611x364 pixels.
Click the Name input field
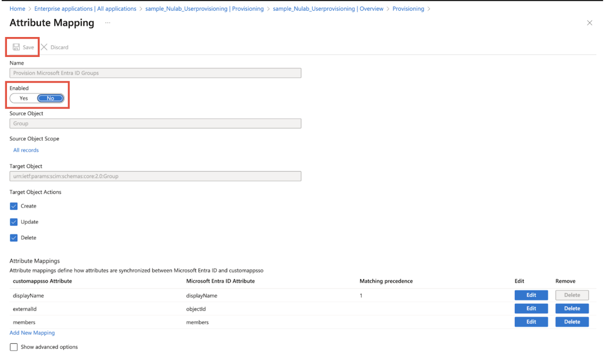coord(155,73)
